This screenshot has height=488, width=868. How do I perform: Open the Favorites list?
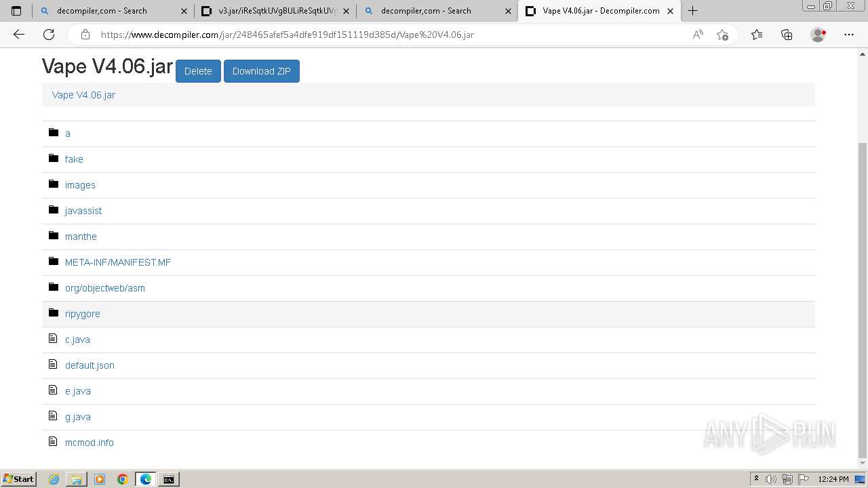point(757,35)
